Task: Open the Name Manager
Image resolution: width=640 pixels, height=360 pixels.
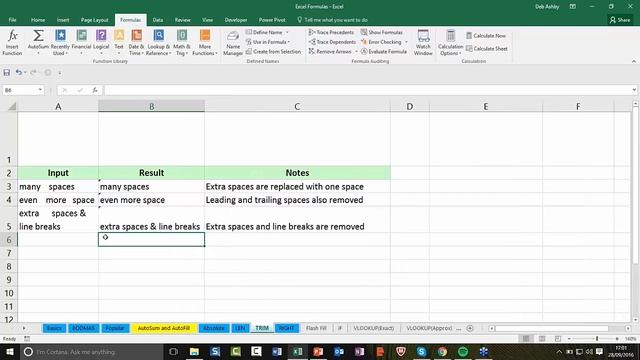Action: pyautogui.click(x=233, y=42)
